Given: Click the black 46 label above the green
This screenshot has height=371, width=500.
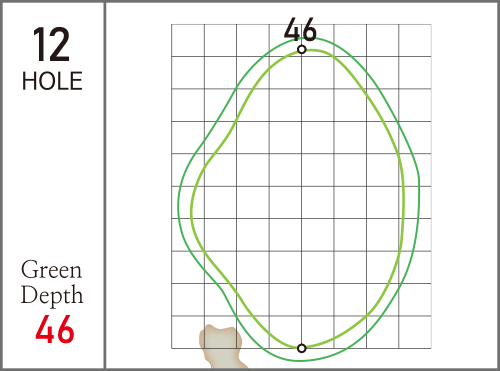Looking at the screenshot, I should point(300,29).
